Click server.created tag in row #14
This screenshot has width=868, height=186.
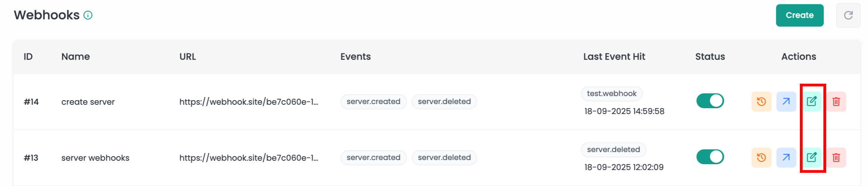373,102
